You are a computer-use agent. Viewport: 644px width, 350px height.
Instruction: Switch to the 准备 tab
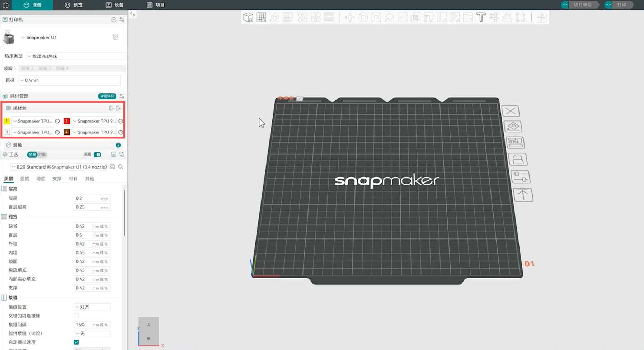click(32, 5)
